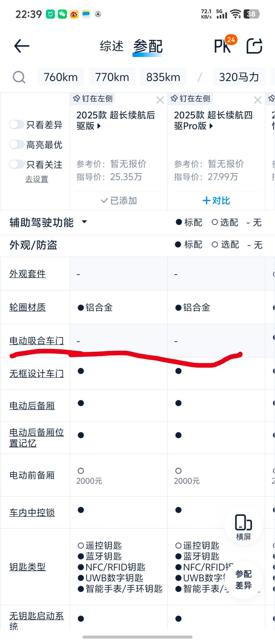Image resolution: width=275 pixels, height=644 pixels.
Task: Tap the back arrow icon
Action: click(22, 46)
